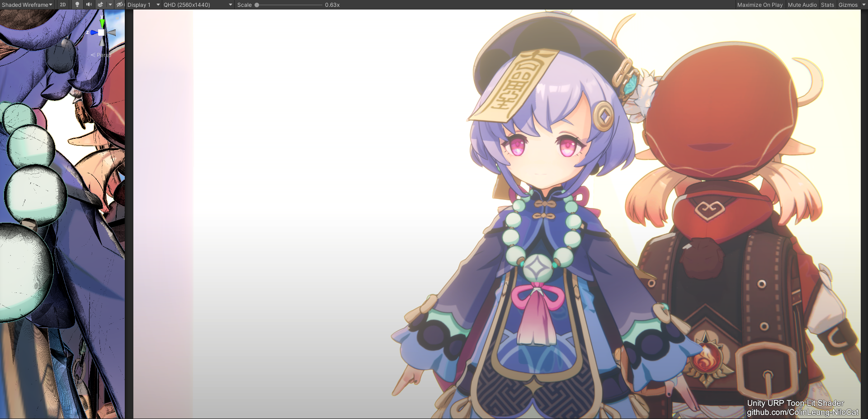This screenshot has height=419, width=868.
Task: Toggle Mute Audio in Game view
Action: point(802,5)
